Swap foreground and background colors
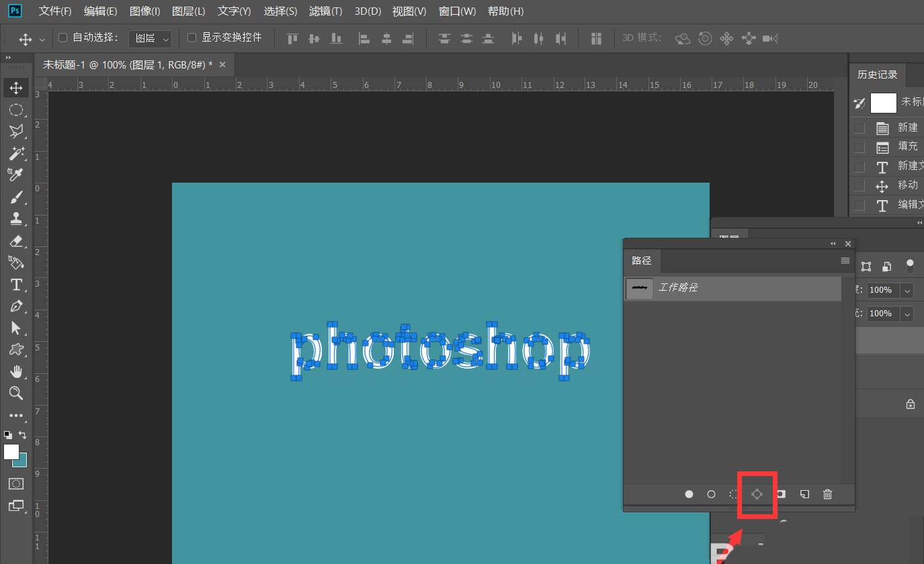This screenshot has height=564, width=924. pyautogui.click(x=23, y=434)
